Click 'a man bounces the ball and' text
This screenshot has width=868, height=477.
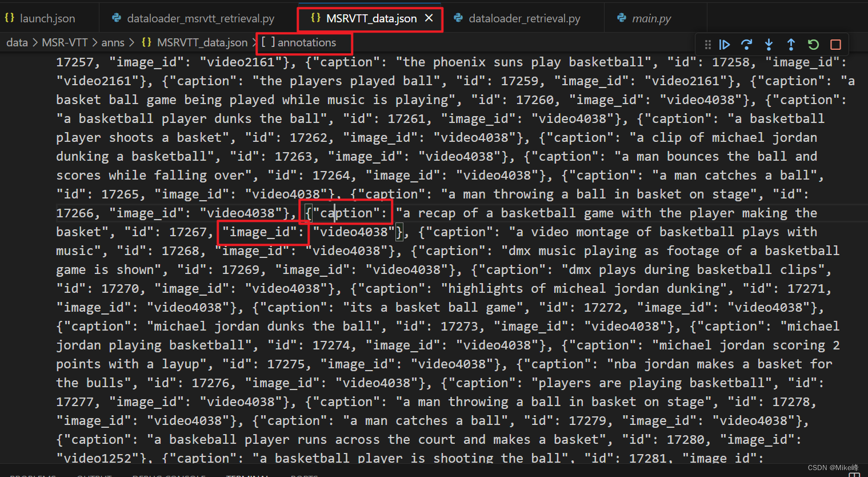click(719, 156)
